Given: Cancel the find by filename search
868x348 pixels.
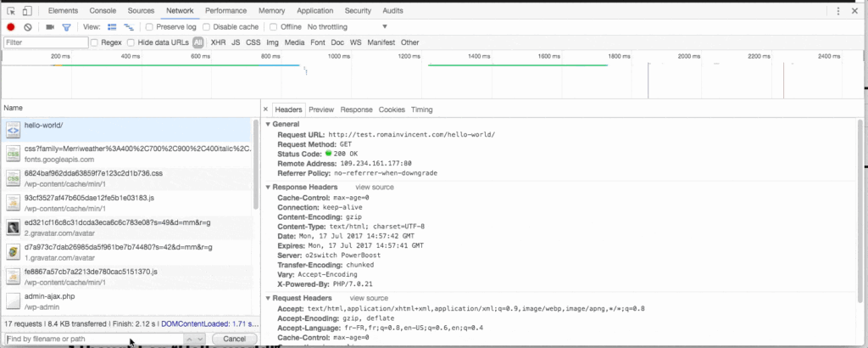Looking at the screenshot, I should pos(234,339).
